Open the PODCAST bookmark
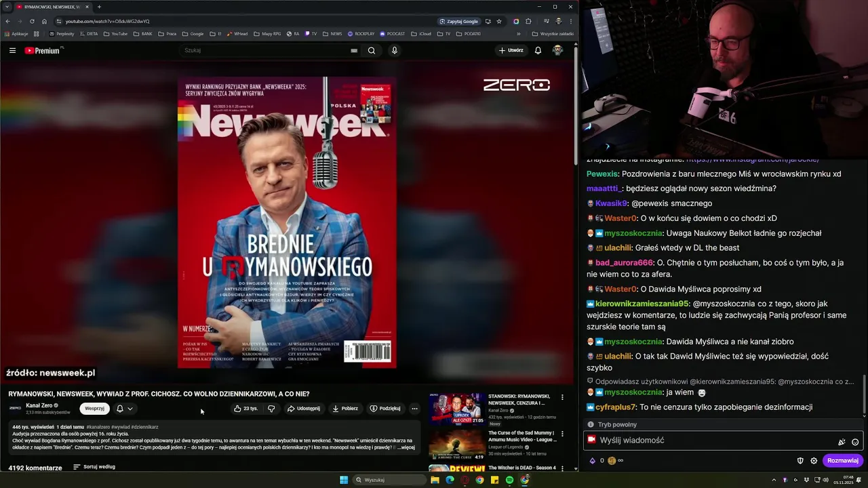Image resolution: width=868 pixels, height=488 pixels. 393,34
